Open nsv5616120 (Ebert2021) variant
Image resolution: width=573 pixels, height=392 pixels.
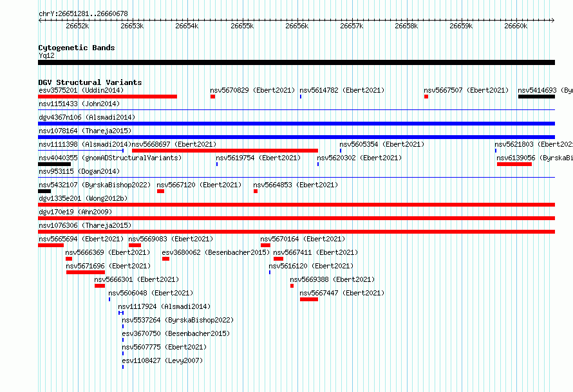point(311,266)
